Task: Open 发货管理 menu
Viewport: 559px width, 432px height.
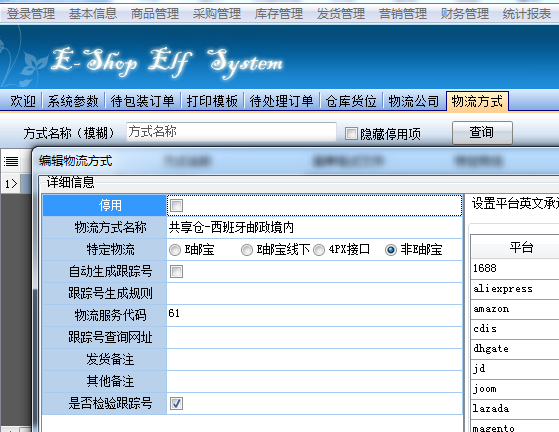Action: 340,14
